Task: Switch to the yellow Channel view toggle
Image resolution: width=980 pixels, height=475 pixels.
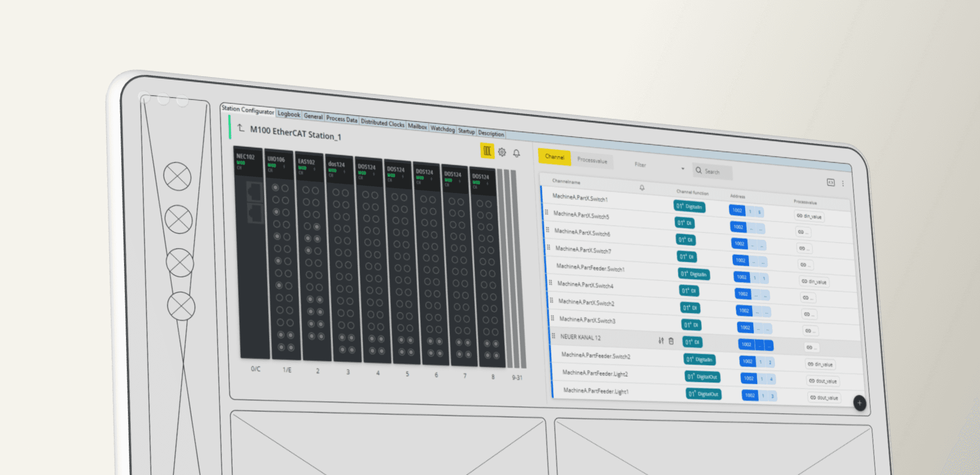Action: [554, 157]
